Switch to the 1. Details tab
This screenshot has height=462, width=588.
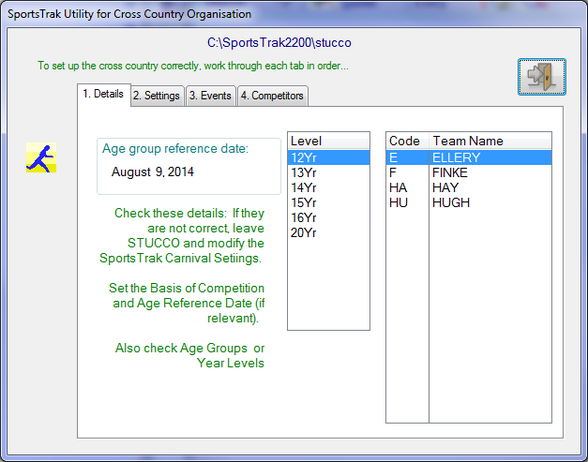(104, 94)
